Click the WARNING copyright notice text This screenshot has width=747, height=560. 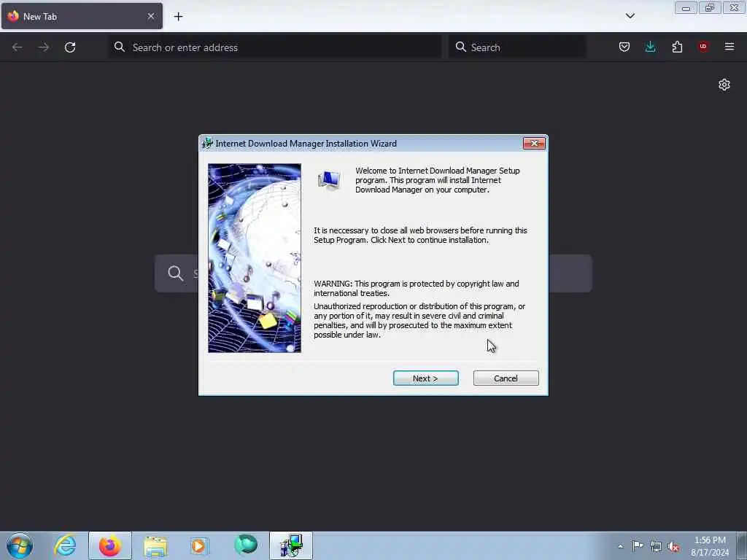click(416, 288)
